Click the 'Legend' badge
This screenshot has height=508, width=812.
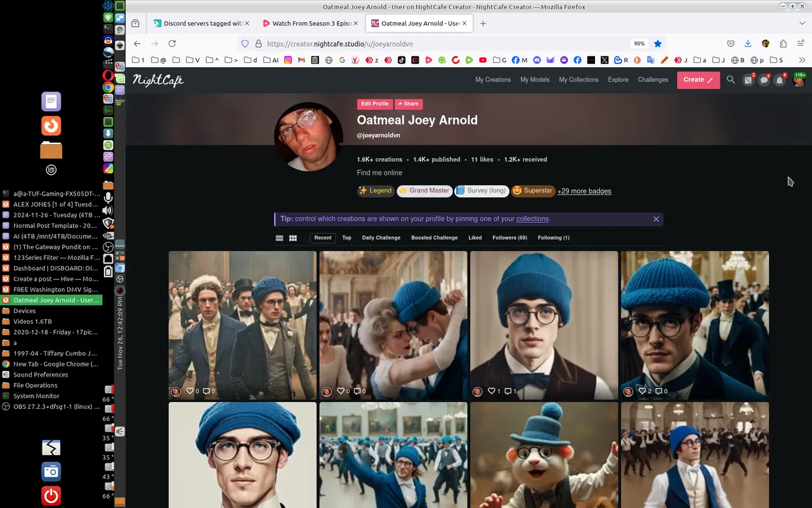point(376,191)
